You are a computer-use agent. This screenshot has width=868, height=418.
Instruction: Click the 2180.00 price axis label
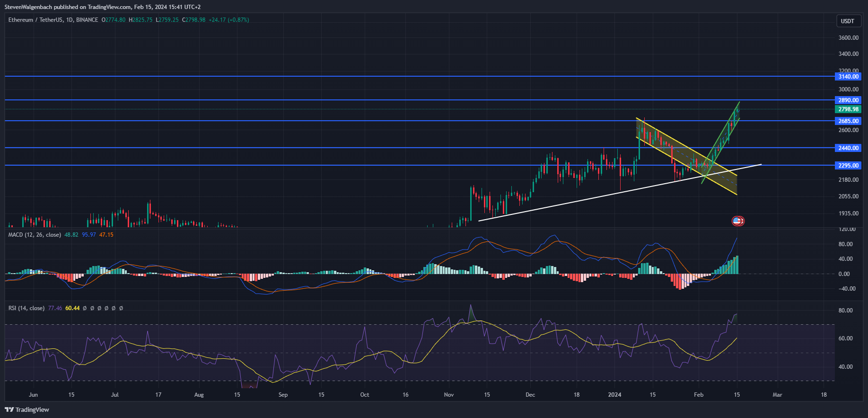point(849,180)
